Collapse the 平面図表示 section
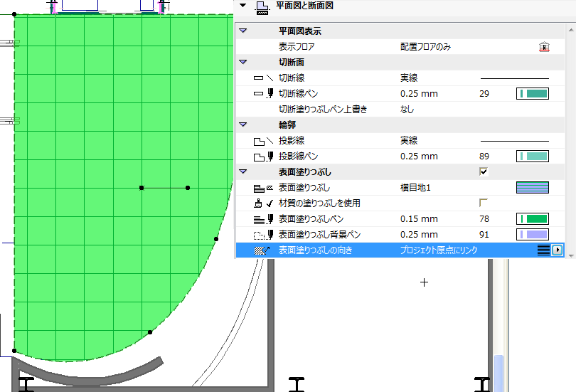Viewport: 576px width, 392px height. (x=242, y=31)
